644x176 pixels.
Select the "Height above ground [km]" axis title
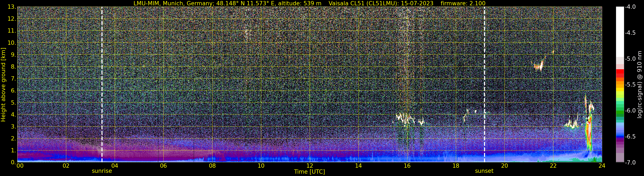point(3,85)
